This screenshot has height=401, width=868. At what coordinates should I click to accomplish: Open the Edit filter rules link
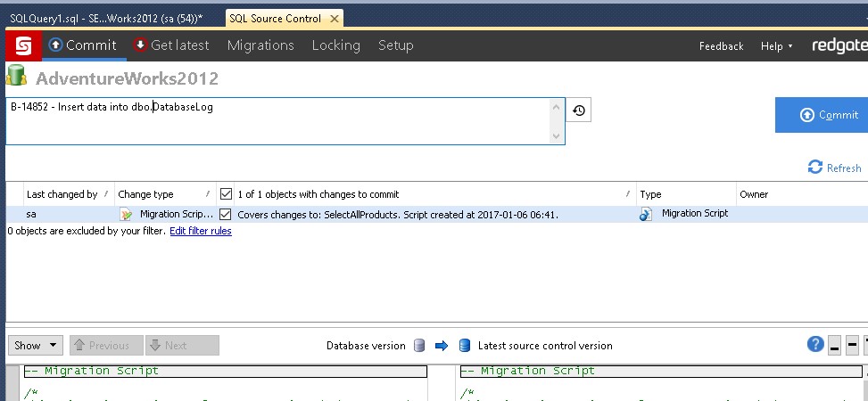click(201, 231)
